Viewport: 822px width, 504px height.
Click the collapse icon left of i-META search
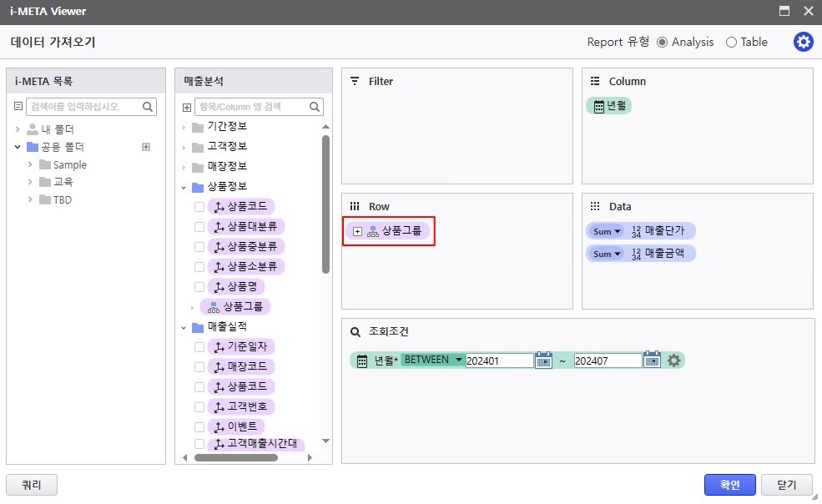[x=18, y=107]
